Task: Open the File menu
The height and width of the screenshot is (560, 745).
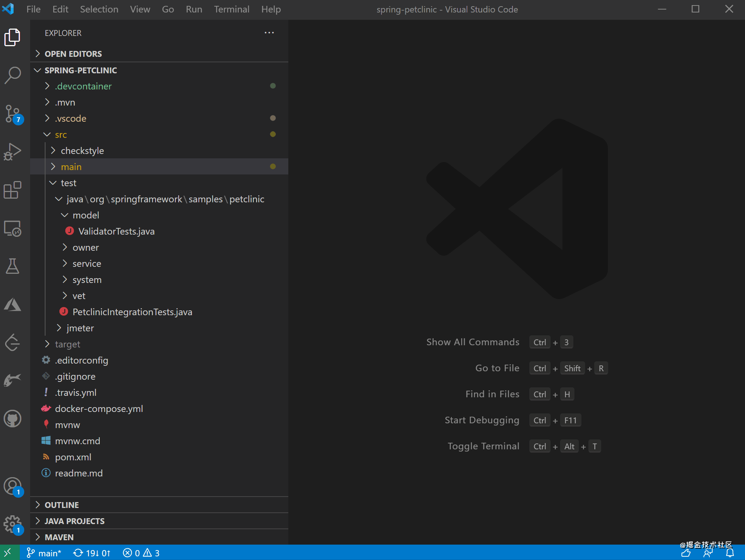Action: point(33,9)
